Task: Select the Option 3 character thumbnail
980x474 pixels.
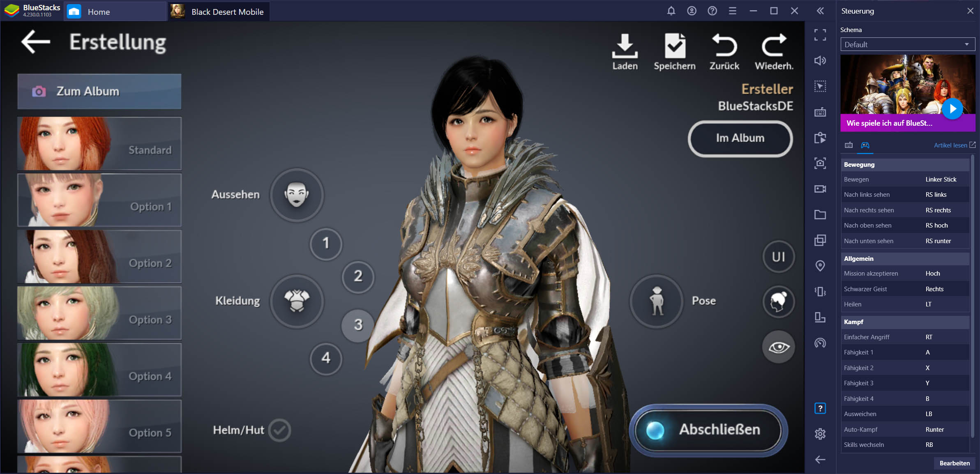Action: coord(97,318)
